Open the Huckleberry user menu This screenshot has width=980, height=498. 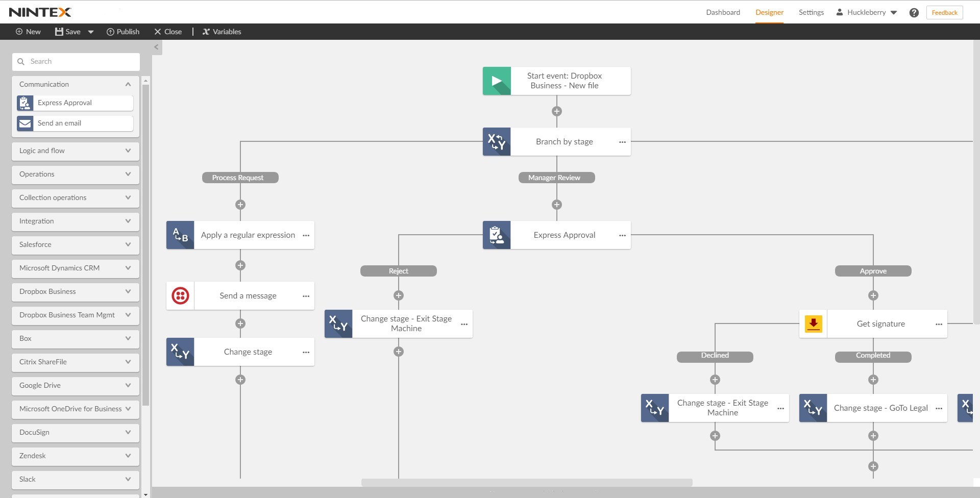click(866, 13)
